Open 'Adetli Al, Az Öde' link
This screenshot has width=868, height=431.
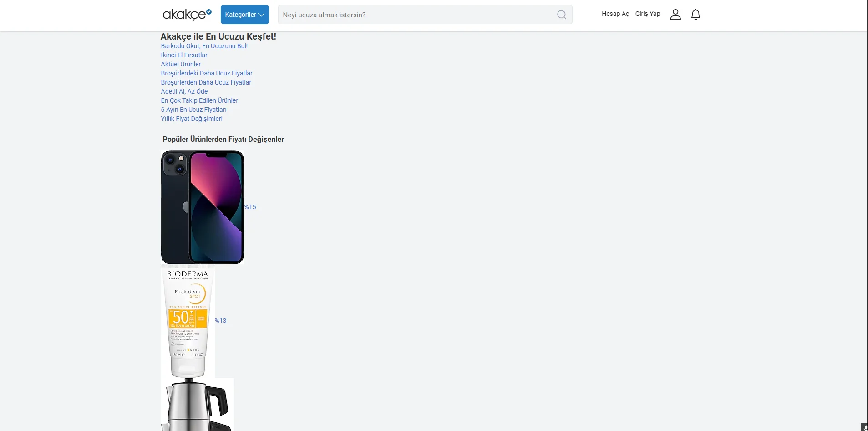point(184,91)
